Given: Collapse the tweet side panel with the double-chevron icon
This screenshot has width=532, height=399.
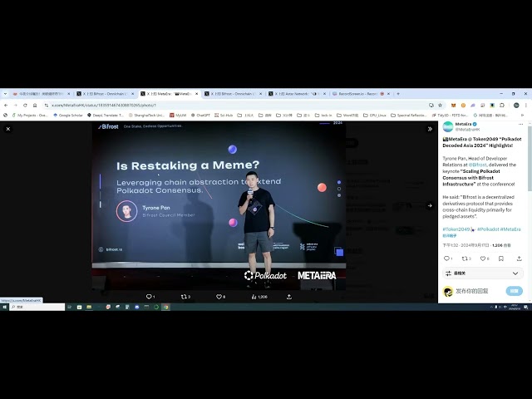Looking at the screenshot, I should (430, 129).
